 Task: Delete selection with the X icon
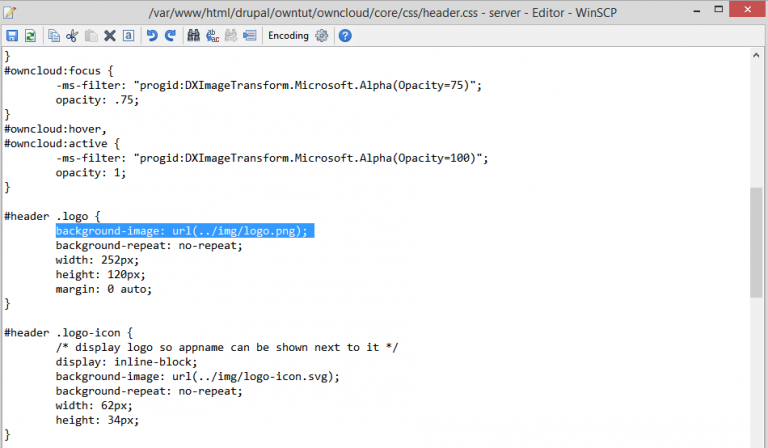pos(110,35)
